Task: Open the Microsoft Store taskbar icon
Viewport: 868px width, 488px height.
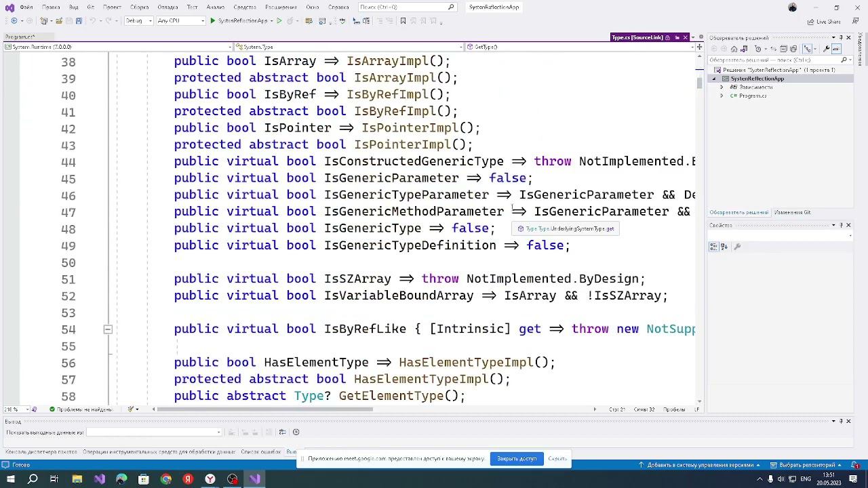Action: tap(144, 479)
